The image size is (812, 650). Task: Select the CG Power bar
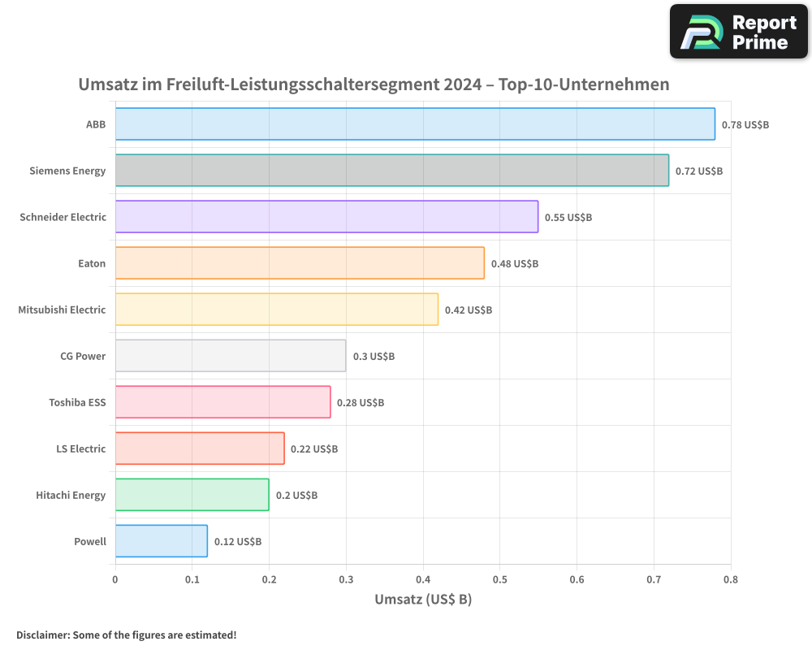pos(227,356)
